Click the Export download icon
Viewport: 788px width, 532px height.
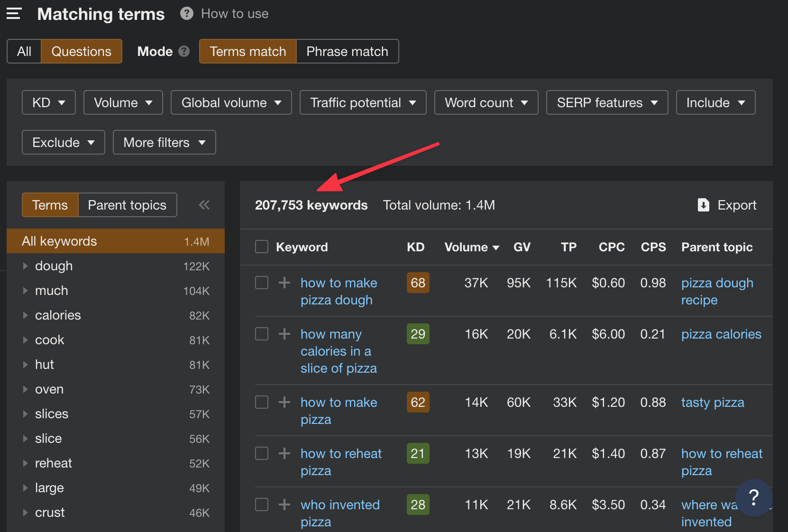(x=704, y=205)
